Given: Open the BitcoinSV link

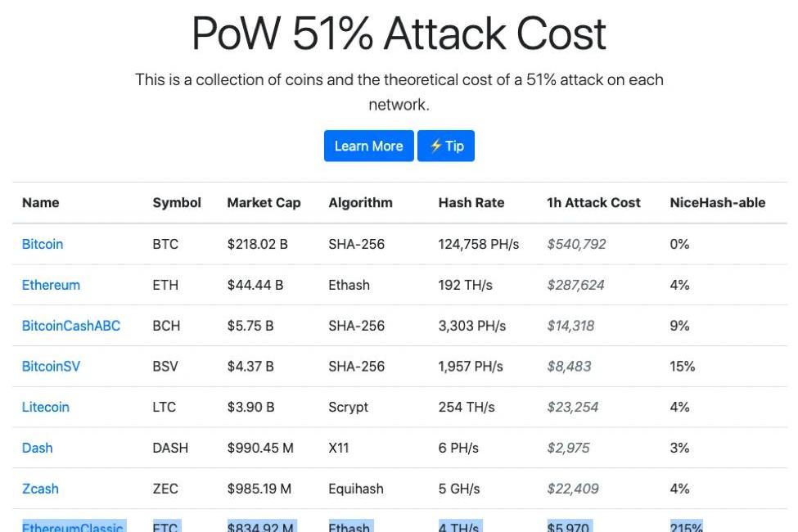Looking at the screenshot, I should click(x=51, y=367).
